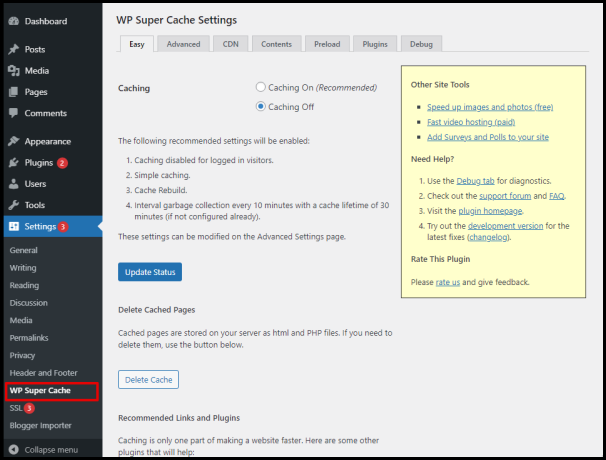
Task: Open Speed up images and photos link
Action: click(490, 107)
